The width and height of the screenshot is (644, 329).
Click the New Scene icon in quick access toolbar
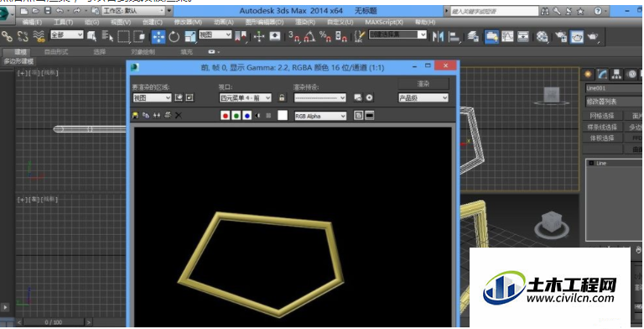click(24, 11)
